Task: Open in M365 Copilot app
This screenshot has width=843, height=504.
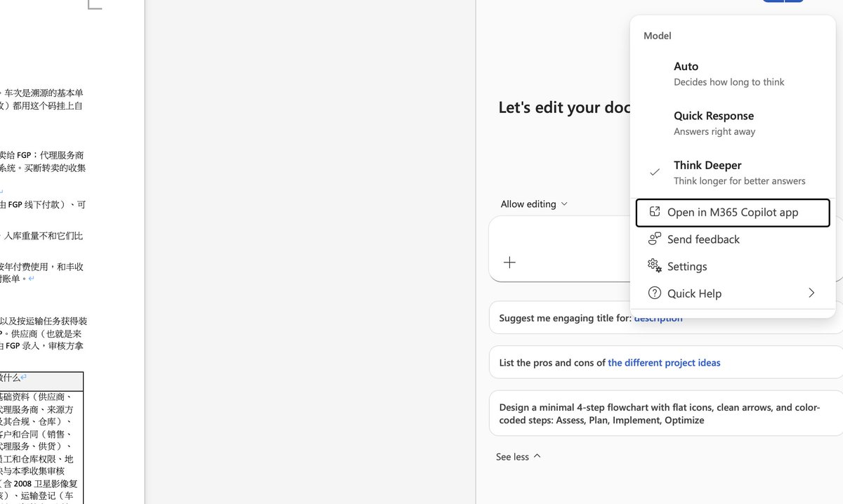Action: point(733,213)
